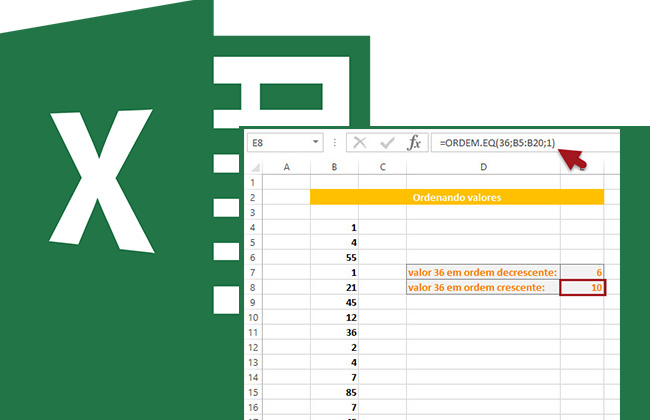Select row 10 header
This screenshot has height=420, width=650.
253,317
